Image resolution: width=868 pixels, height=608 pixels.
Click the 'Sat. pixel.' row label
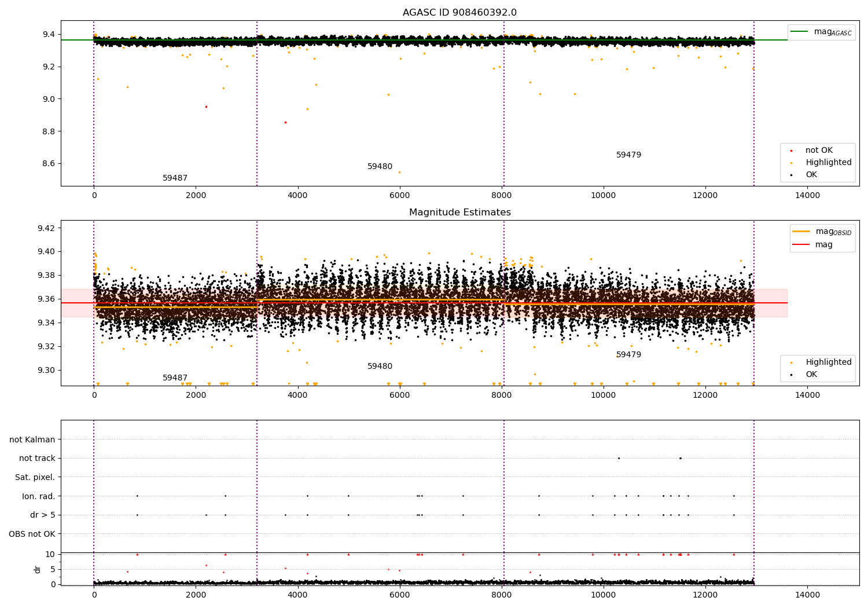tap(35, 477)
